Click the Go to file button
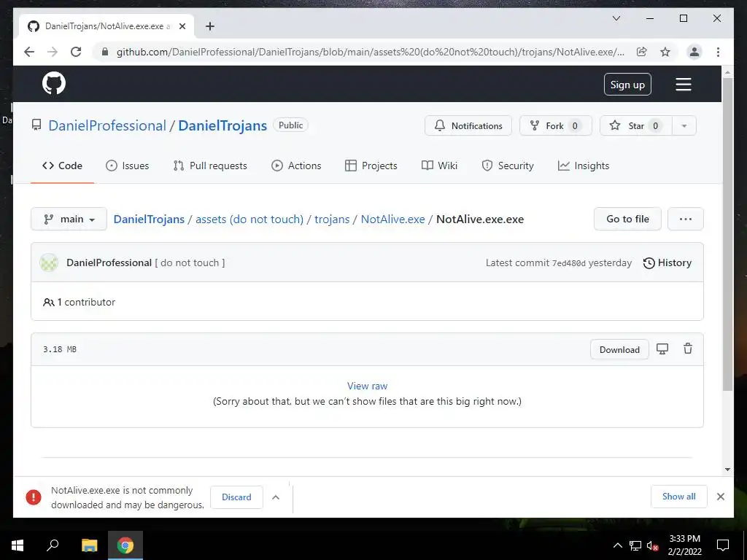Viewport: 747px width, 560px height. tap(627, 219)
